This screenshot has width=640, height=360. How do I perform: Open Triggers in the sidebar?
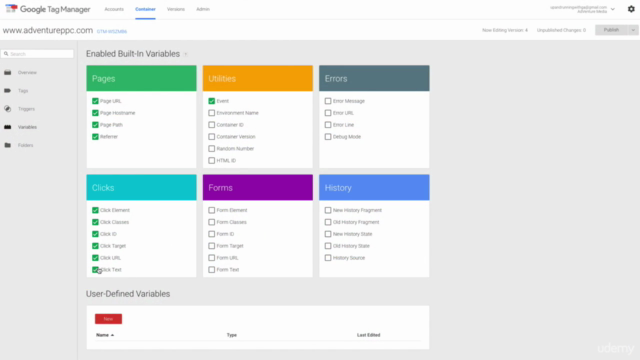[26, 109]
